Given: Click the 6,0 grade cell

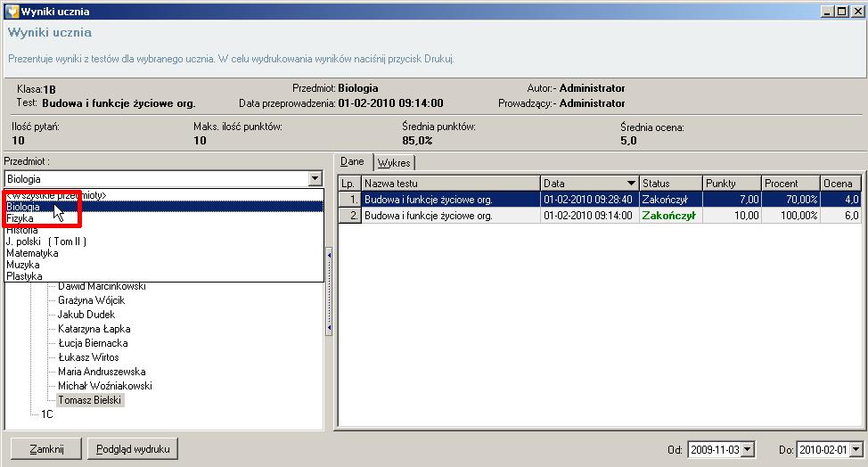Looking at the screenshot, I should click(x=841, y=216).
